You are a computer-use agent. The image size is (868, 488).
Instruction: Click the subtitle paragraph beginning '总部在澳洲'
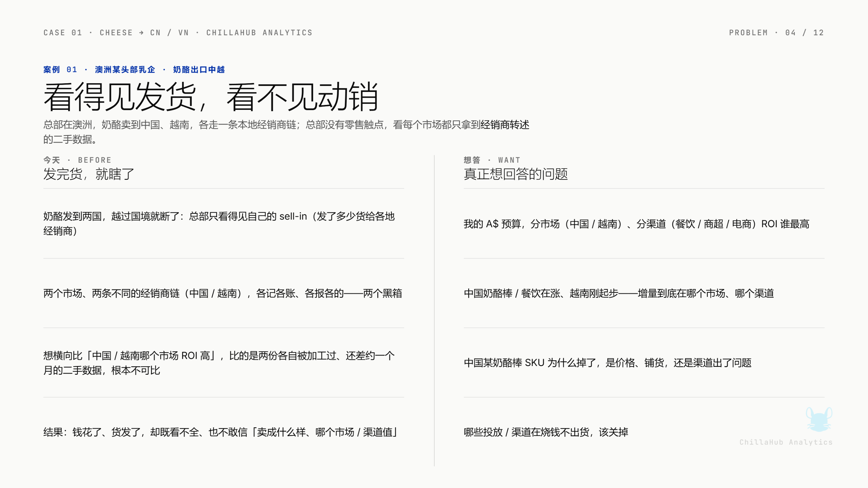coord(286,132)
